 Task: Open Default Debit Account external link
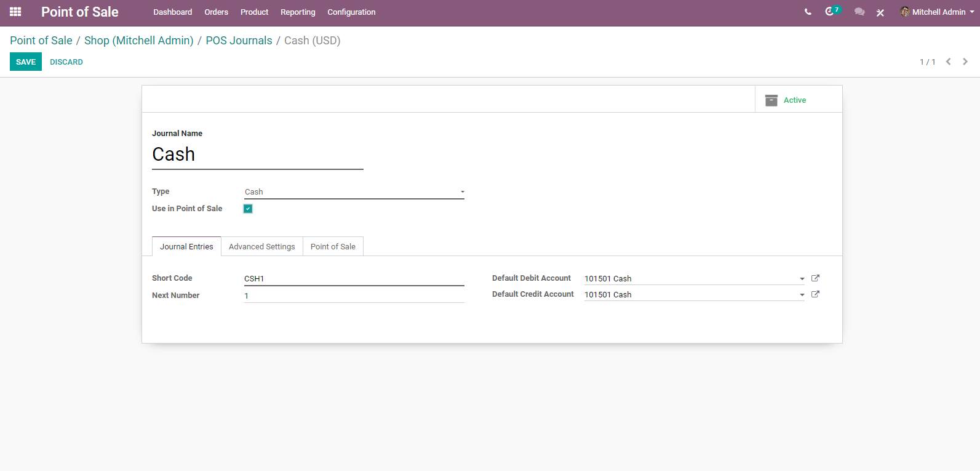tap(815, 278)
